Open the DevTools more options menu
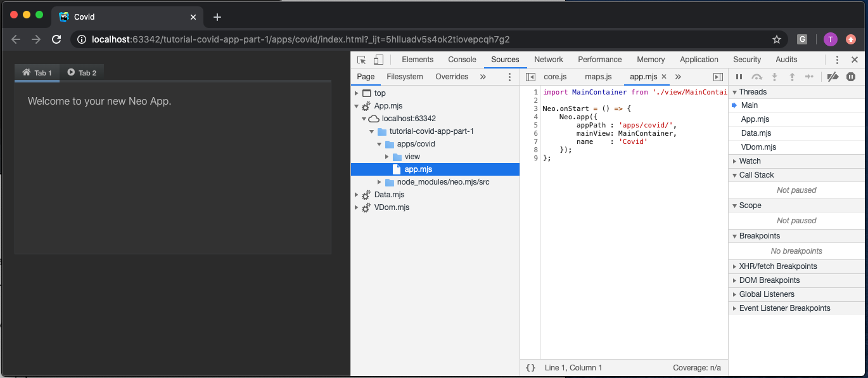This screenshot has height=378, width=868. click(x=837, y=59)
